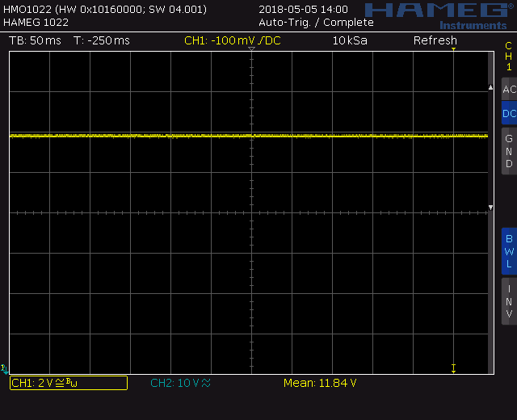The image size is (517, 420).
Task: Select AC coupling for channel 1
Action: pos(508,89)
